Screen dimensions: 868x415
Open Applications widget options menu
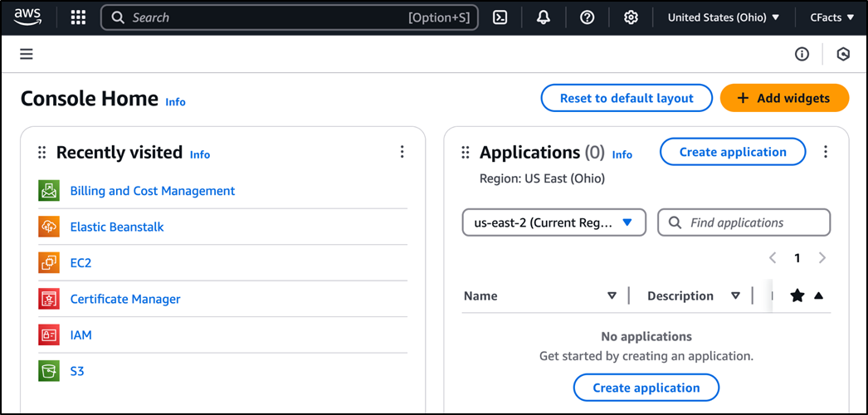pyautogui.click(x=826, y=152)
